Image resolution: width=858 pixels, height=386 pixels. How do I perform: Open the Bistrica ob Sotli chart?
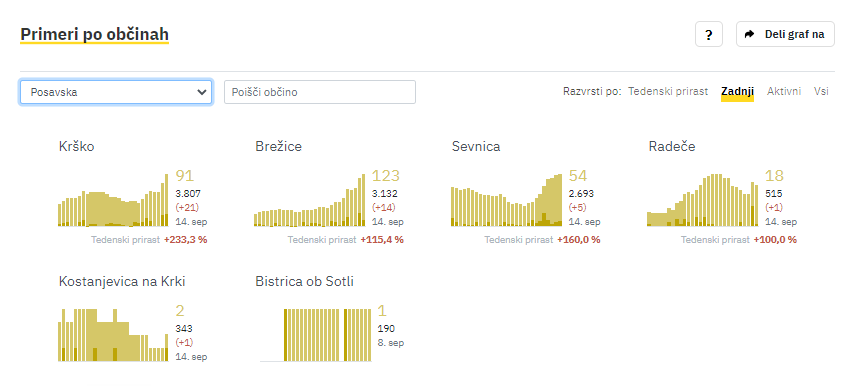click(x=316, y=335)
